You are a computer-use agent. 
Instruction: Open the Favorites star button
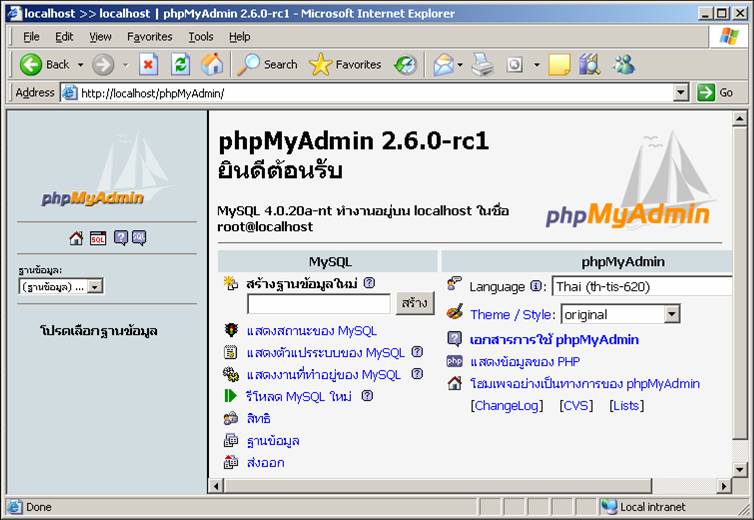[x=345, y=64]
